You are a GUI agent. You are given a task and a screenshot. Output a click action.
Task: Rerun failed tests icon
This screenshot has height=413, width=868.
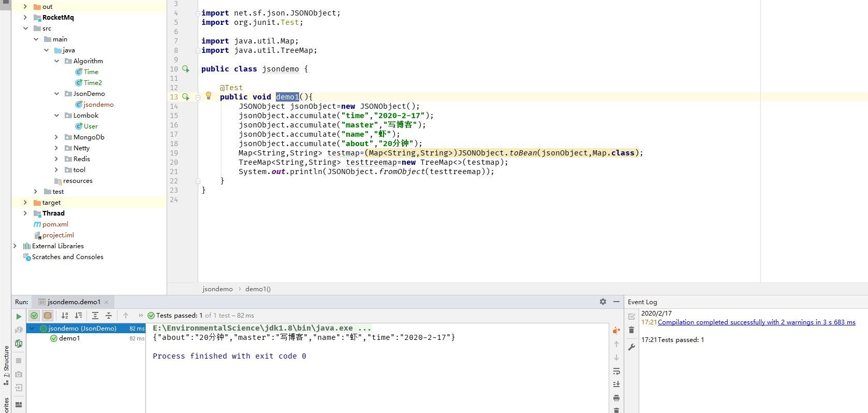(19, 330)
